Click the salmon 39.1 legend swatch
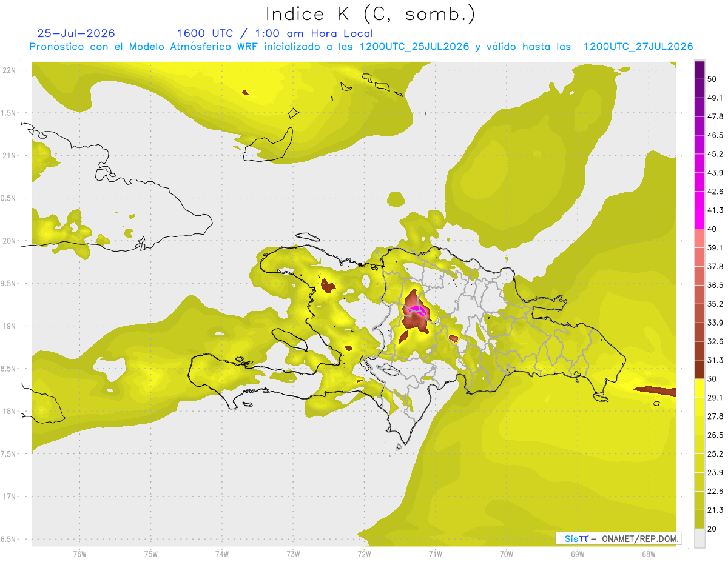The width and height of the screenshot is (728, 562). point(699,238)
